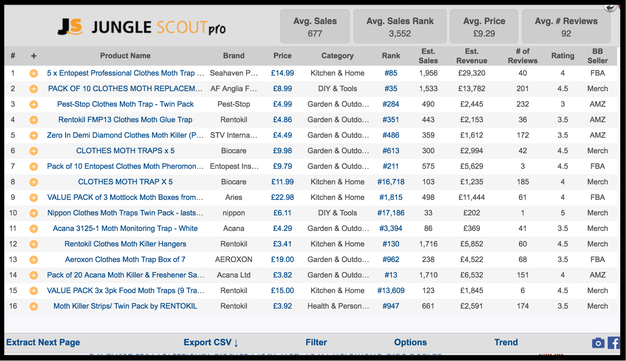The width and height of the screenshot is (626, 361).
Task: Click plus icon beside Moth Killer Strips RENTOKIL
Action: pyautogui.click(x=34, y=306)
